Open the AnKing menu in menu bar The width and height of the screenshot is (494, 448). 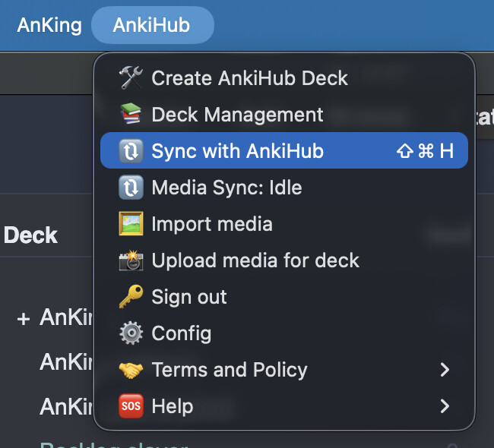[x=49, y=25]
